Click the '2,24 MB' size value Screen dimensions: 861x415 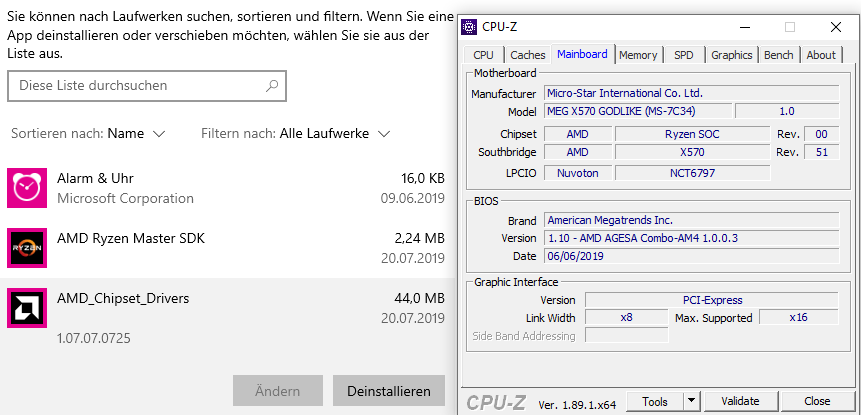[418, 239]
